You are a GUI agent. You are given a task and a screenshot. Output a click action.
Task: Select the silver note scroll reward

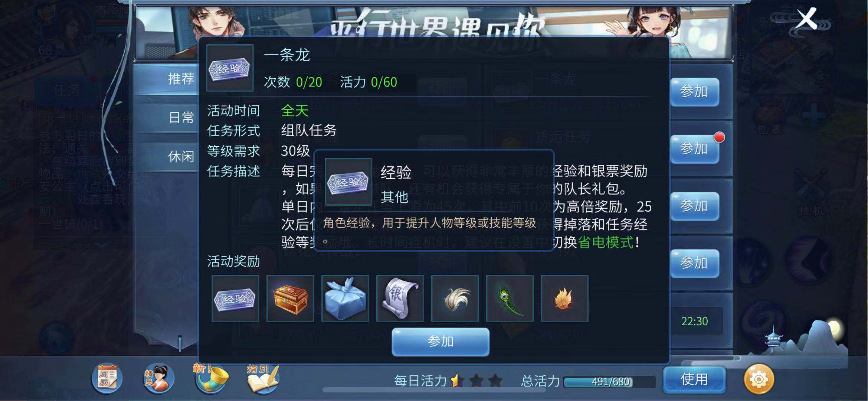click(x=400, y=299)
